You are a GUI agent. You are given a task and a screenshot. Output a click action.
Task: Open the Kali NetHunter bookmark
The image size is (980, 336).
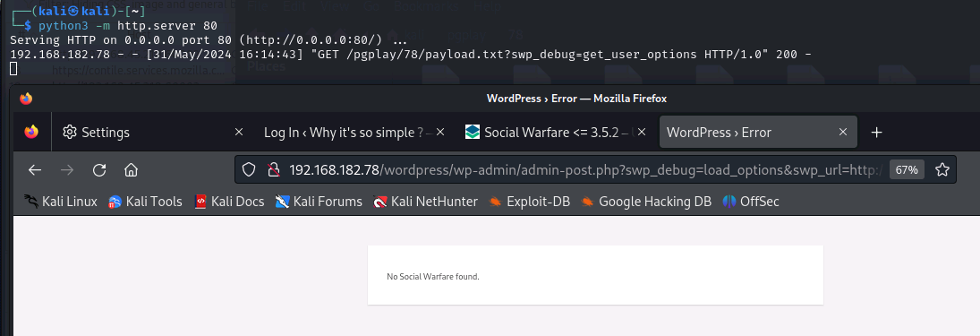click(425, 202)
